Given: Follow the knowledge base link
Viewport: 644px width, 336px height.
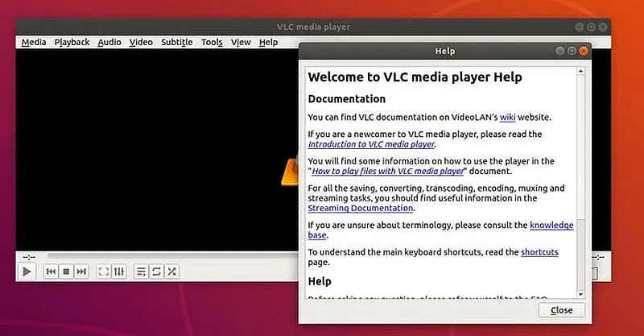Looking at the screenshot, I should [551, 225].
